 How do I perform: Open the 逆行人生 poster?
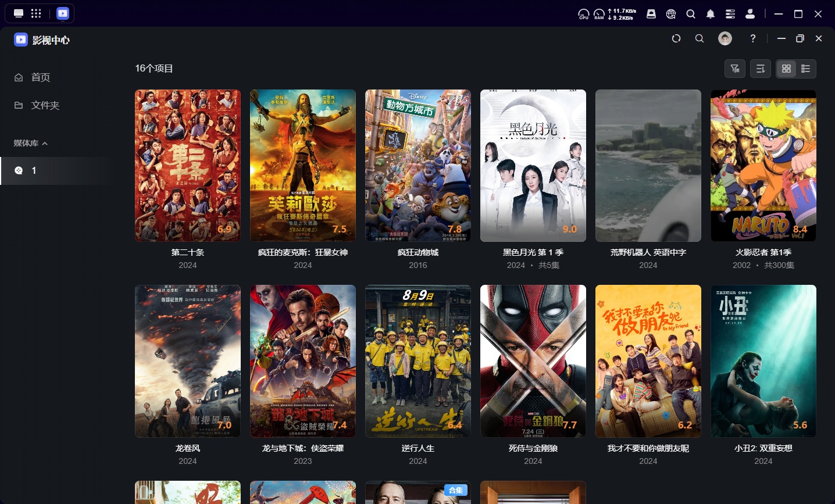(x=418, y=361)
